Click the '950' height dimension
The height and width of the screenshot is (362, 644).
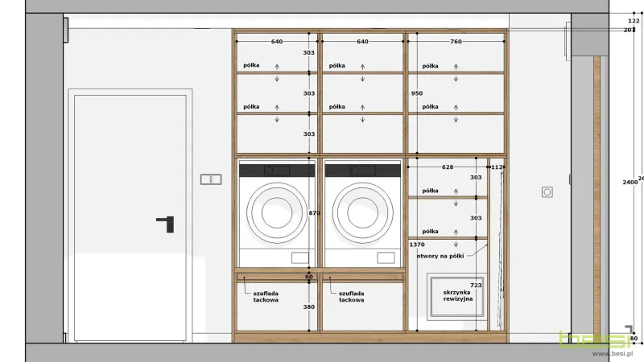click(x=417, y=93)
